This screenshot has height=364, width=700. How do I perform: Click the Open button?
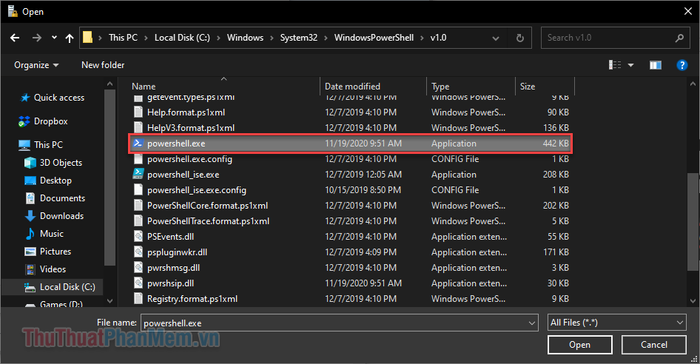click(579, 345)
